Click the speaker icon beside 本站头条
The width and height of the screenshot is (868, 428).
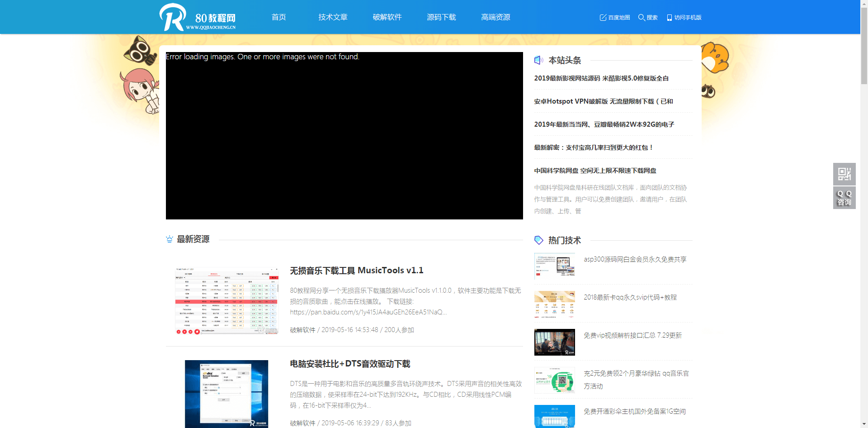click(x=538, y=60)
